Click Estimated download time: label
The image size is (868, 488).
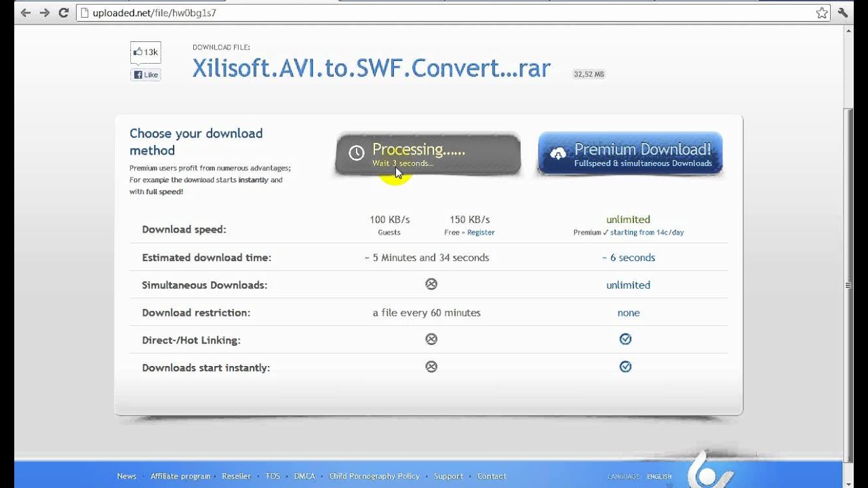click(206, 258)
